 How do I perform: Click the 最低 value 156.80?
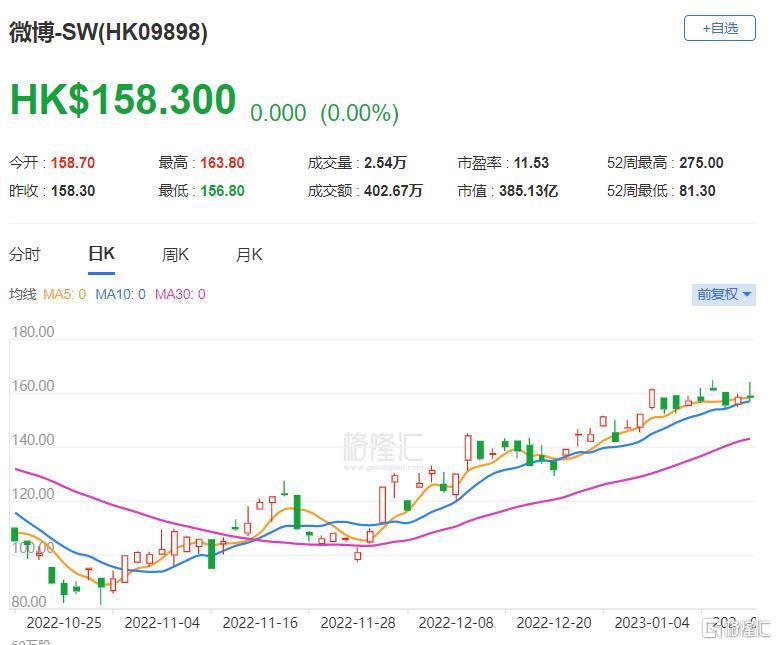coord(222,191)
